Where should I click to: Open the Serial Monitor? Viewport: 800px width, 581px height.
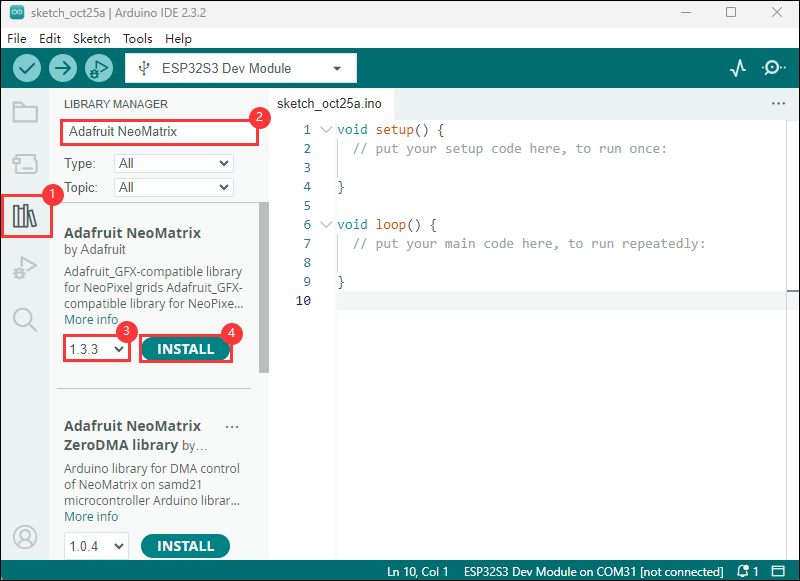click(x=773, y=68)
